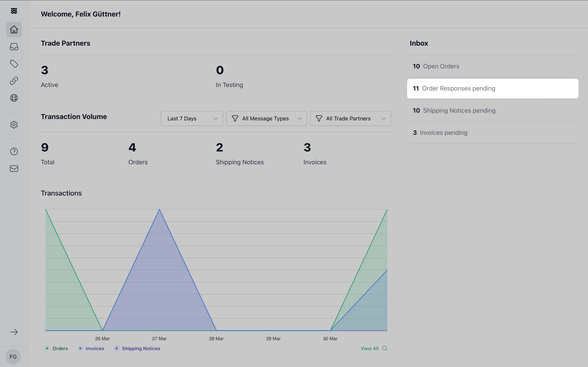Click the price tag icon in sidebar
Image resolution: width=588 pixels, height=367 pixels.
click(x=14, y=64)
